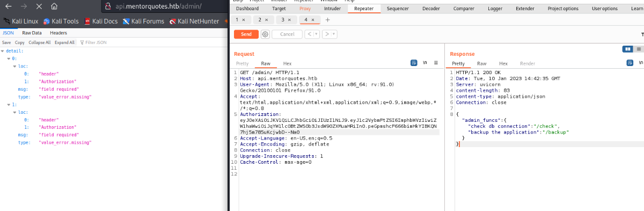
Task: Collapse the loc node under 1:
Action: click(14, 113)
